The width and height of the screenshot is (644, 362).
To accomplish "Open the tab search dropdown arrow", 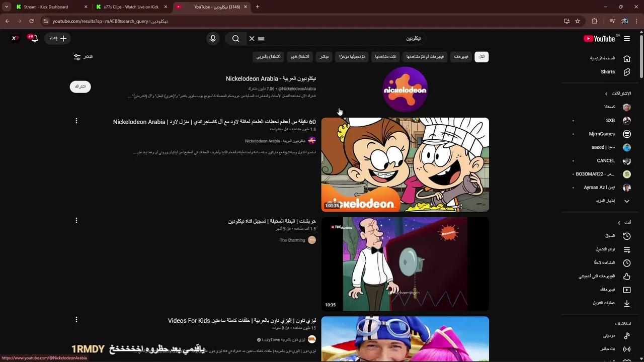I will (x=6, y=7).
